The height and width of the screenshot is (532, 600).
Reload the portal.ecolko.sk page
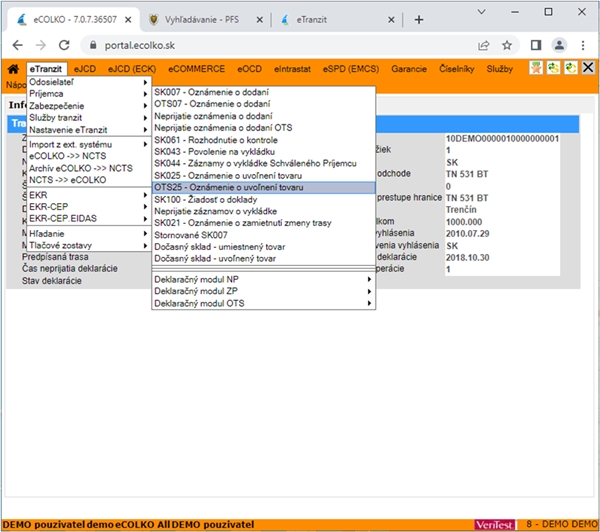point(64,45)
